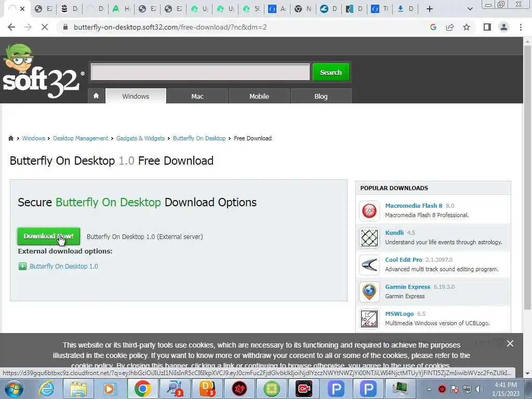This screenshot has width=532, height=399.
Task: Open the Macromedia Flash 8 link
Action: coord(414,206)
